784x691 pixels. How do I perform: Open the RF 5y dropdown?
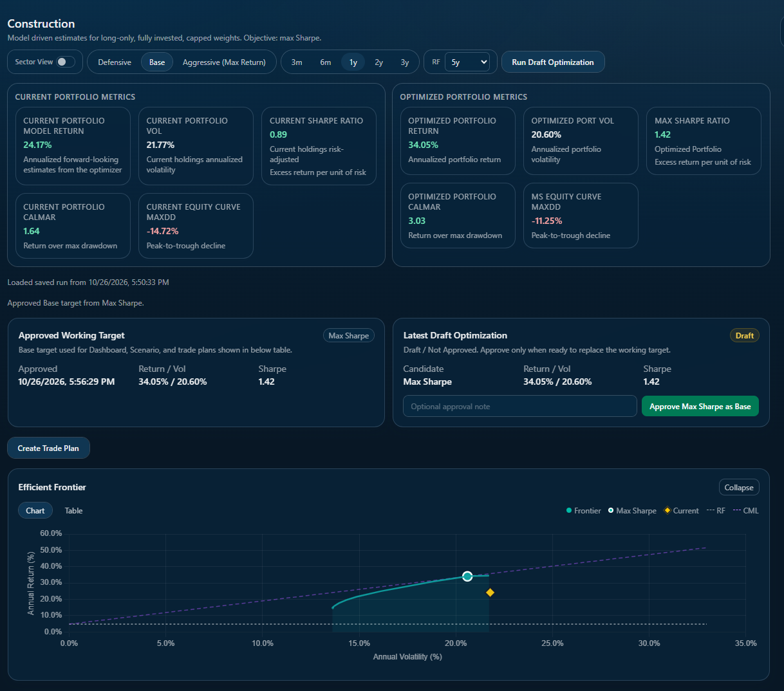(x=467, y=62)
